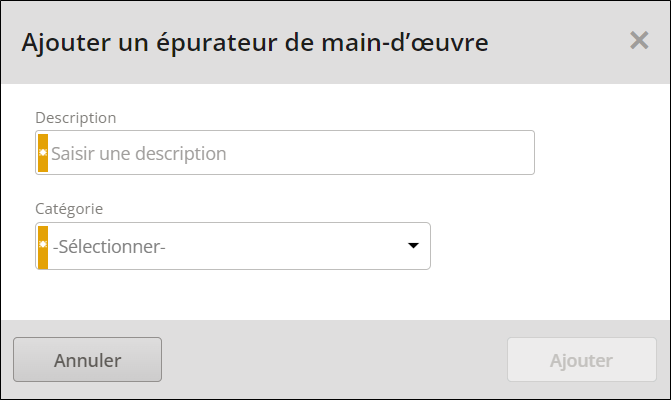
Task: Click the dialog title text
Action: pos(255,43)
